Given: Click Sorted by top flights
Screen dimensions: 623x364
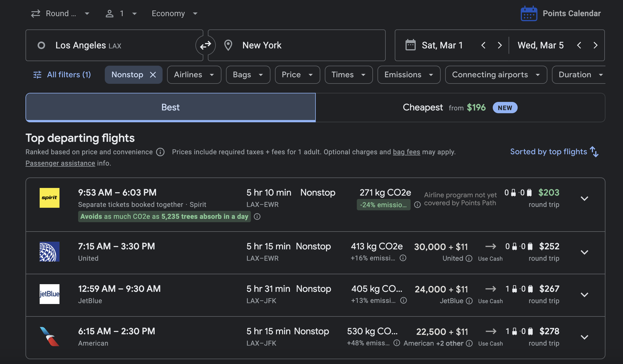Looking at the screenshot, I should pyautogui.click(x=549, y=152).
